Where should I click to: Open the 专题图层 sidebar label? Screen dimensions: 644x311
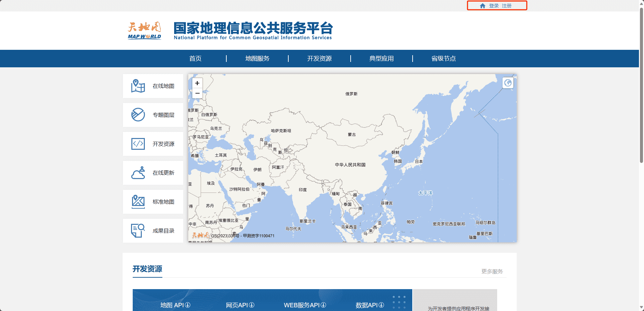coord(163,115)
